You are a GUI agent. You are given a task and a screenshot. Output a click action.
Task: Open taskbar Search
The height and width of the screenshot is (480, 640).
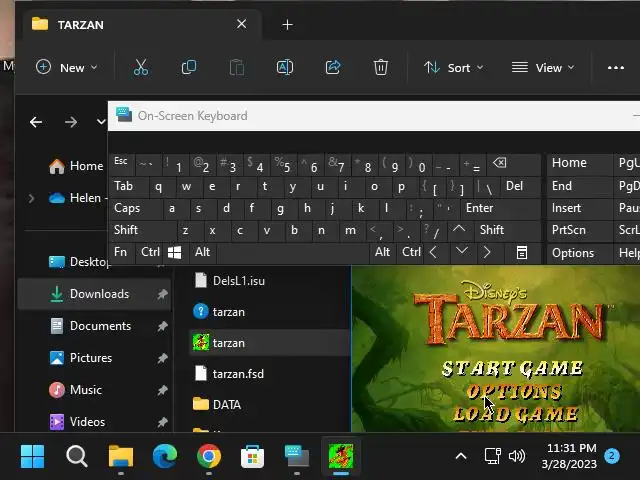coord(76,456)
